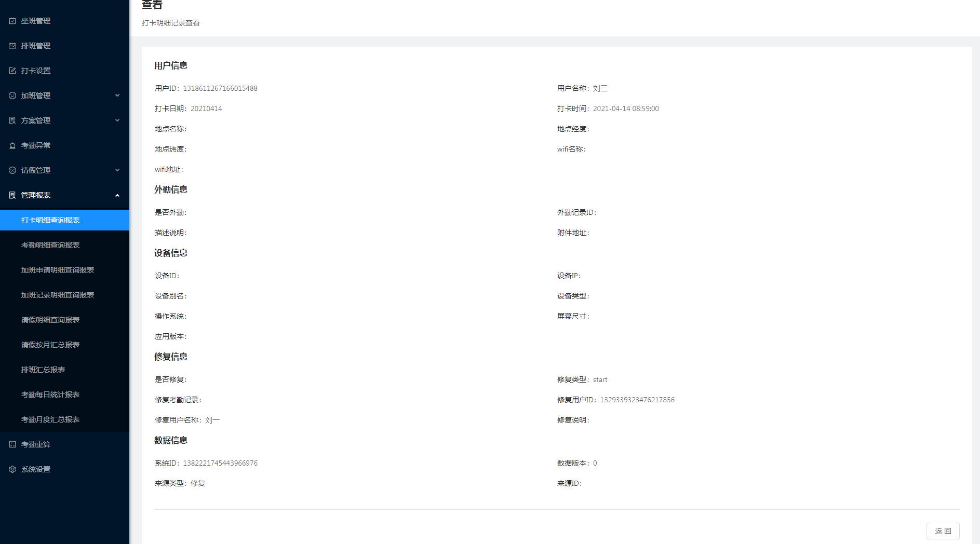980x544 pixels.
Task: Click the wifi地址 label
Action: coord(169,169)
